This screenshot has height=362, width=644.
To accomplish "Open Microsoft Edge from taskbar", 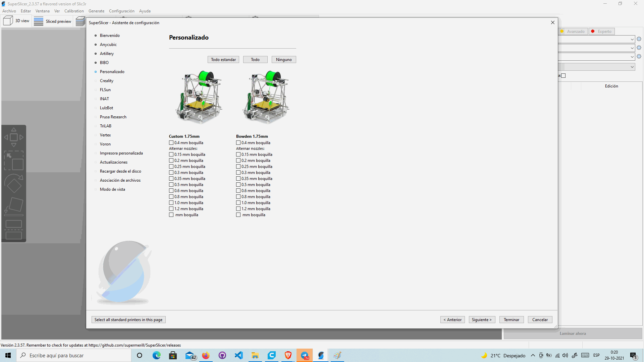I will 157,355.
